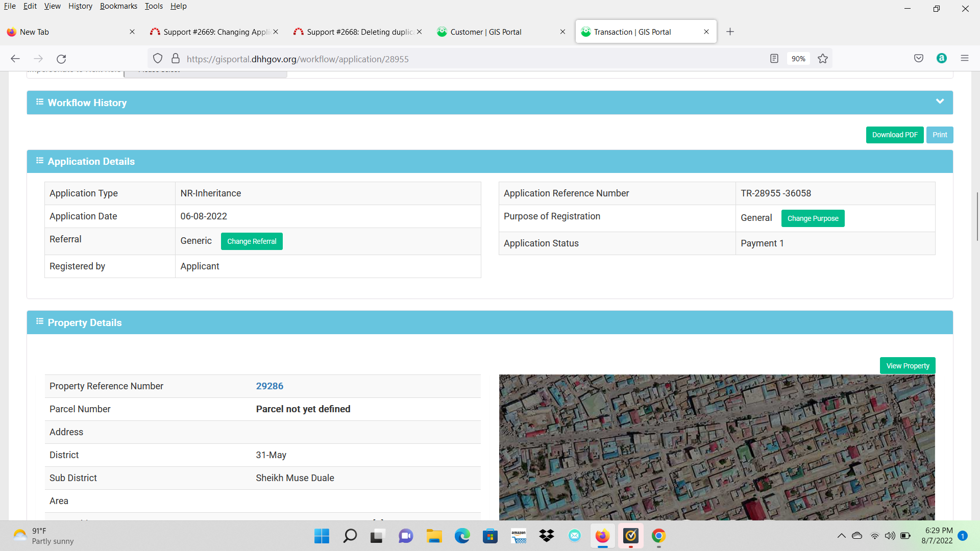The width and height of the screenshot is (980, 551).
Task: Open taskbar Search
Action: pos(350,536)
